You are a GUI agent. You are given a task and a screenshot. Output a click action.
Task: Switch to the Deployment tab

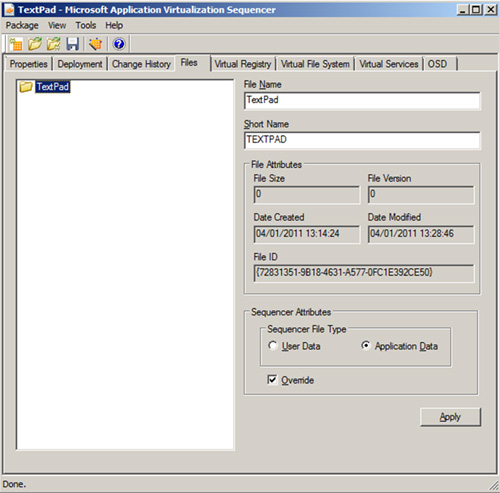tap(80, 64)
